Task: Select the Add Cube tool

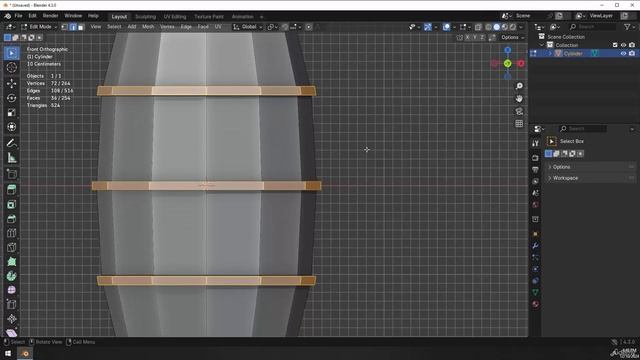Action: pyautogui.click(x=11, y=173)
